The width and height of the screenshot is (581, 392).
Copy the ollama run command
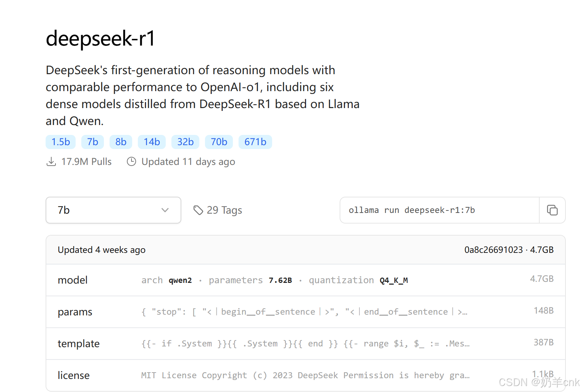tap(552, 210)
